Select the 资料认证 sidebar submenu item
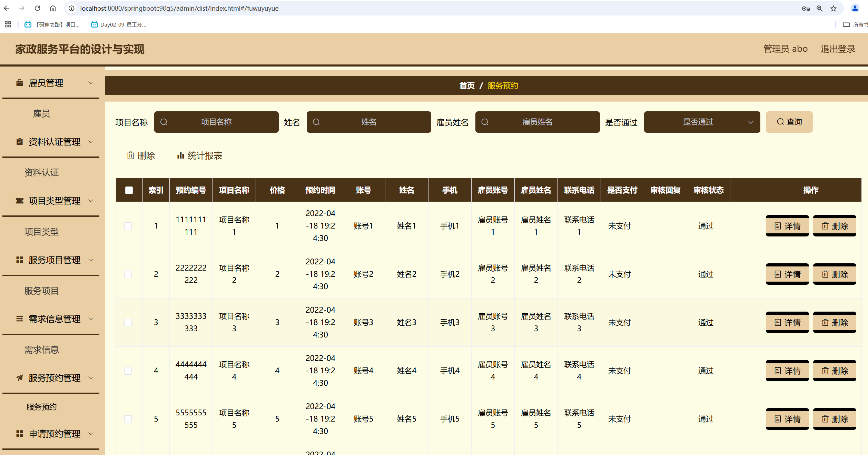This screenshot has height=455, width=868. click(x=41, y=172)
